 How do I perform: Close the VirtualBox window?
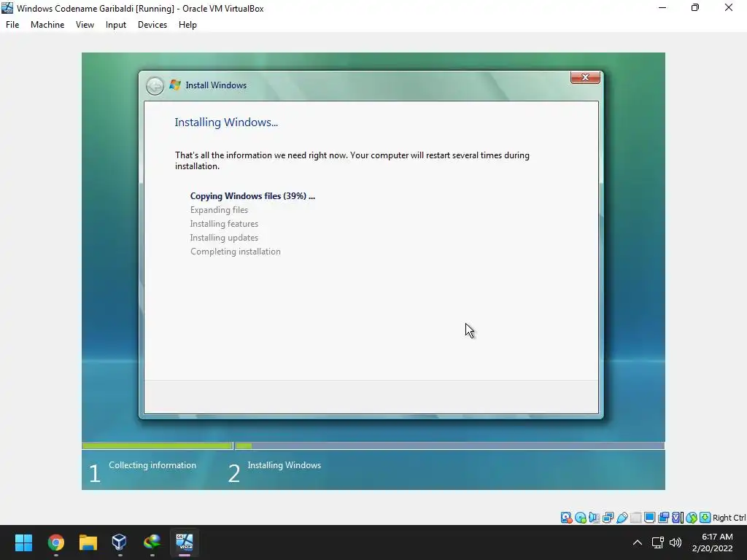tap(729, 7)
